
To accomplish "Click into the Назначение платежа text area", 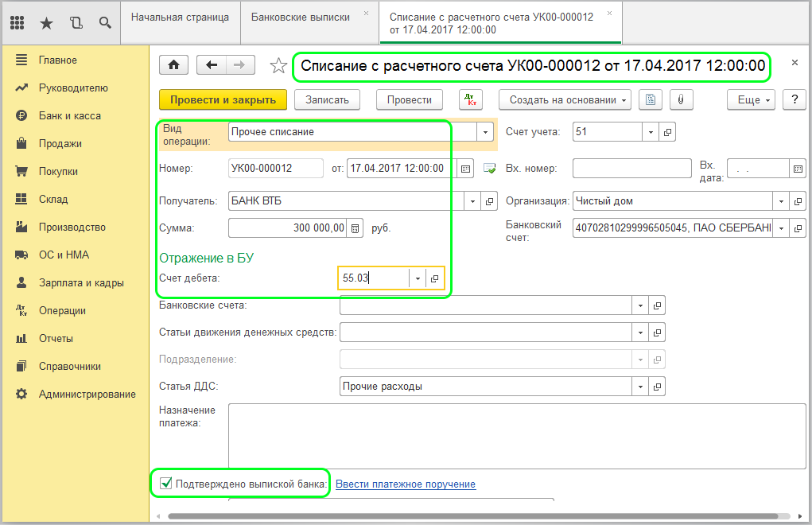I will pos(517,435).
